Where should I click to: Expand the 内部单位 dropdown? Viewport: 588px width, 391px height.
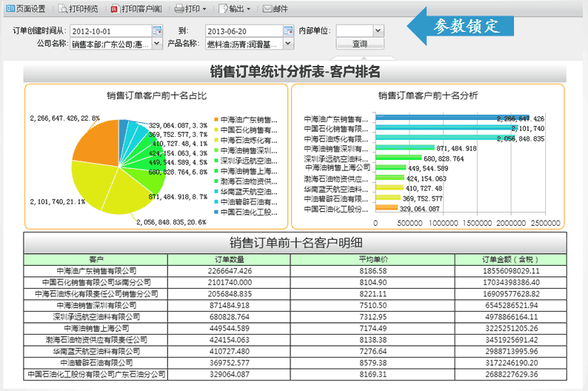(378, 31)
